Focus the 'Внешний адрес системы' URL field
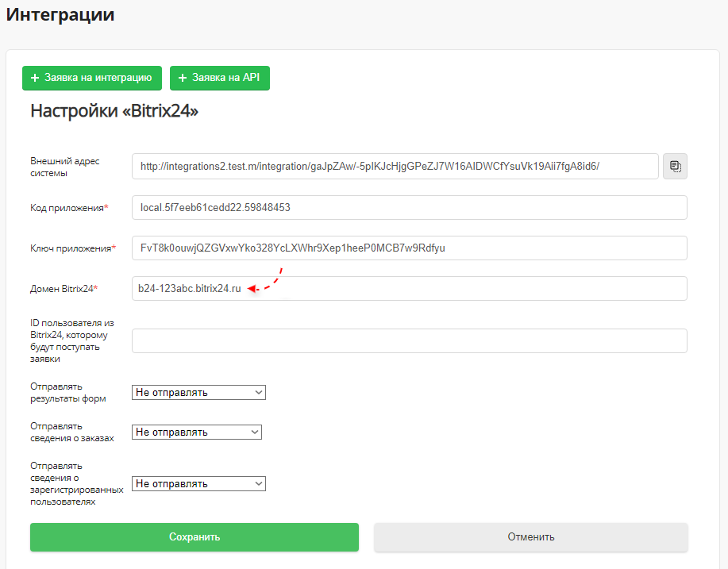This screenshot has height=569, width=728. tap(395, 166)
